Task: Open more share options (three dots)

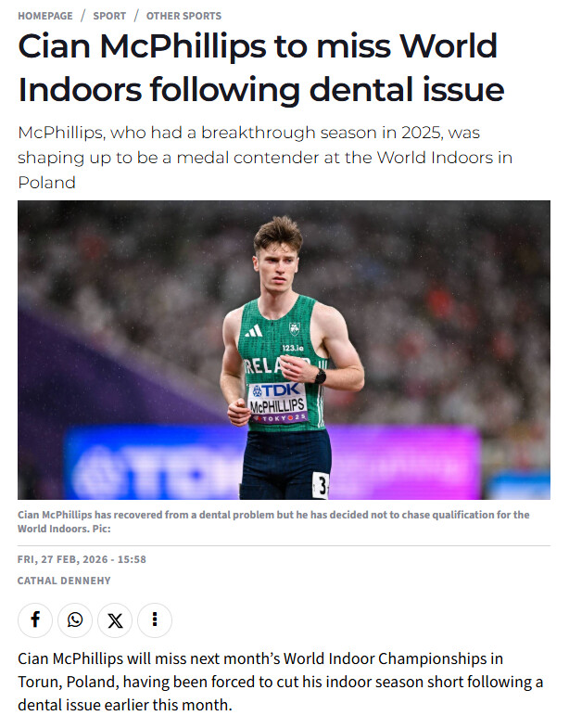Action: (x=155, y=619)
